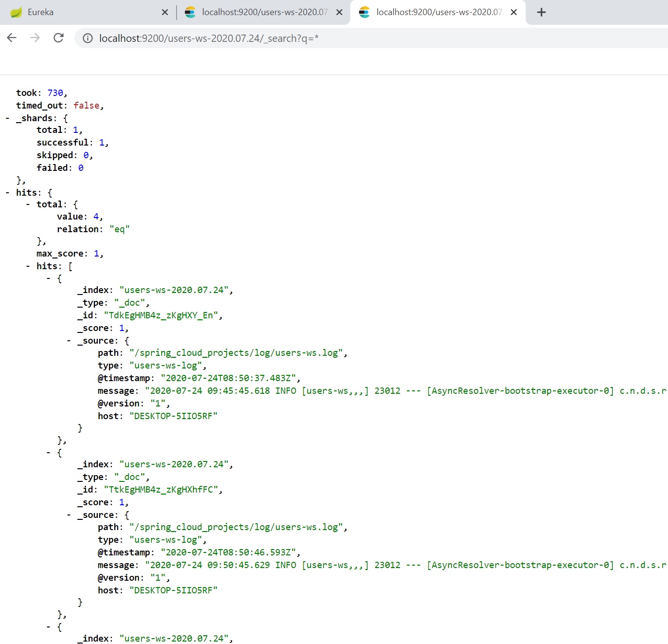
Task: Close the Eureka tab
Action: click(165, 12)
